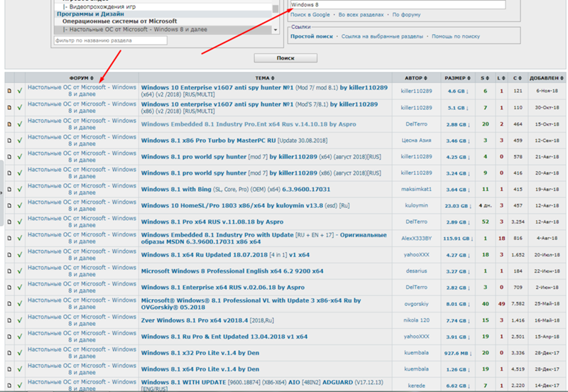Open 'Поиск в Google' link
This screenshot has width=568, height=392.
310,15
